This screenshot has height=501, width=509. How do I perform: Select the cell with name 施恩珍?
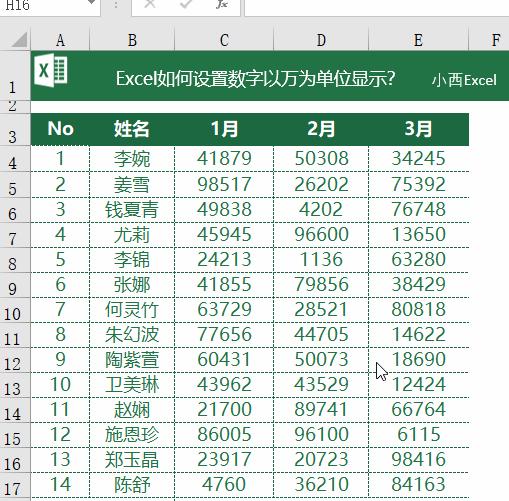click(132, 435)
